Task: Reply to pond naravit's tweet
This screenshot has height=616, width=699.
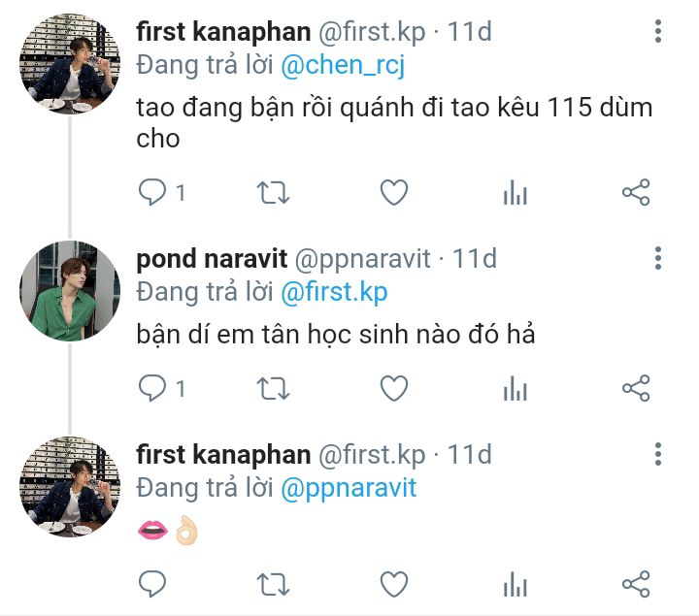Action: point(152,389)
